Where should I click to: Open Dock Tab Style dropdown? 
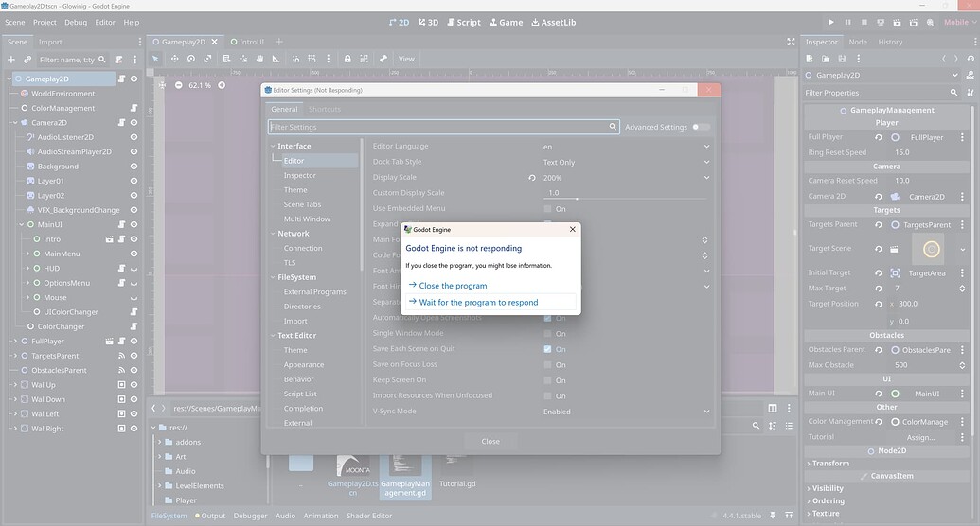click(x=626, y=162)
